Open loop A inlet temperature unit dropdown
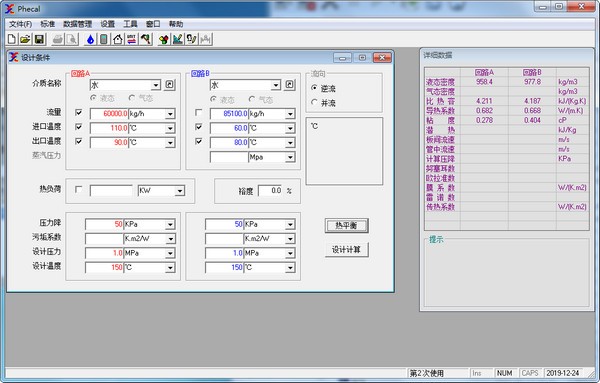 pos(170,128)
